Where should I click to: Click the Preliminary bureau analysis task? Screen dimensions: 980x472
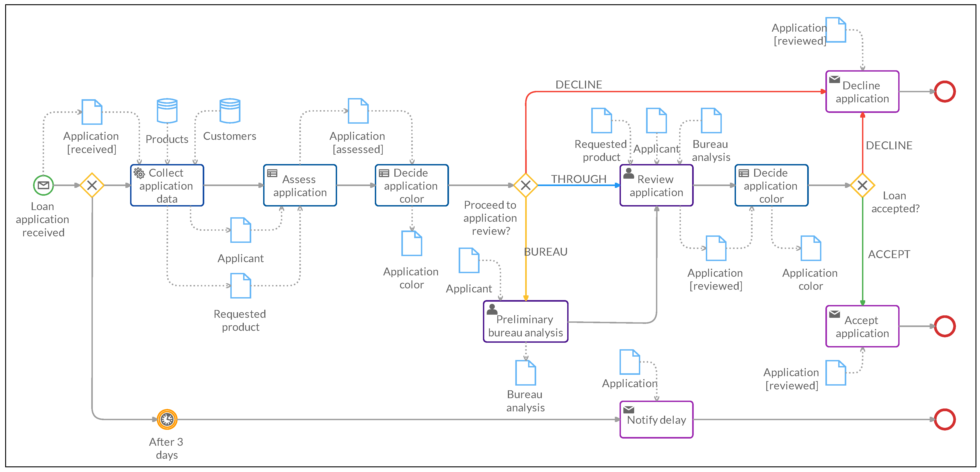click(x=525, y=321)
